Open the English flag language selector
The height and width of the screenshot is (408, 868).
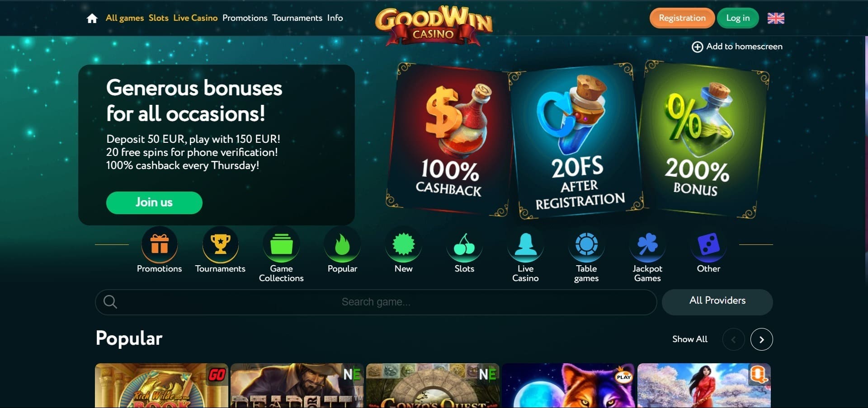tap(776, 18)
